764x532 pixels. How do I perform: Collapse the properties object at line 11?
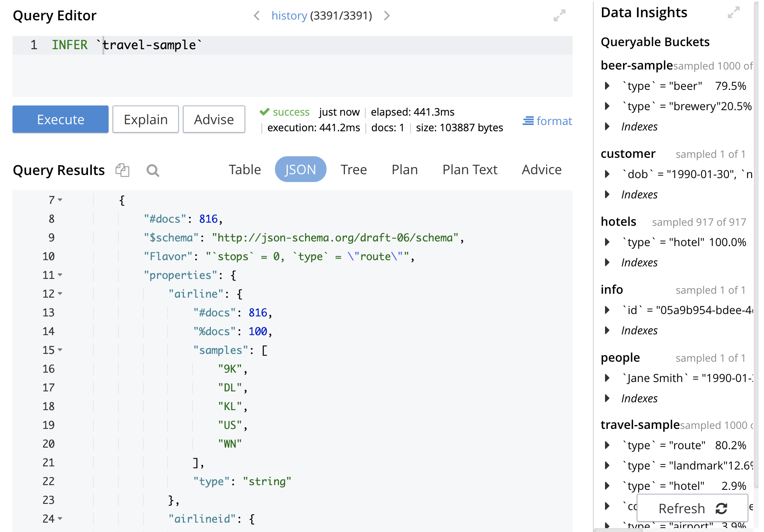tap(59, 275)
